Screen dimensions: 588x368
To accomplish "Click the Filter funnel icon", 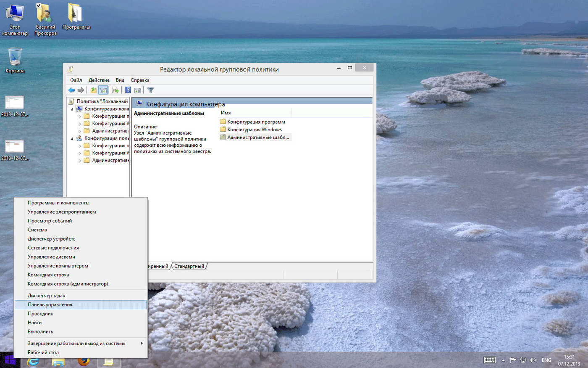I will (150, 90).
